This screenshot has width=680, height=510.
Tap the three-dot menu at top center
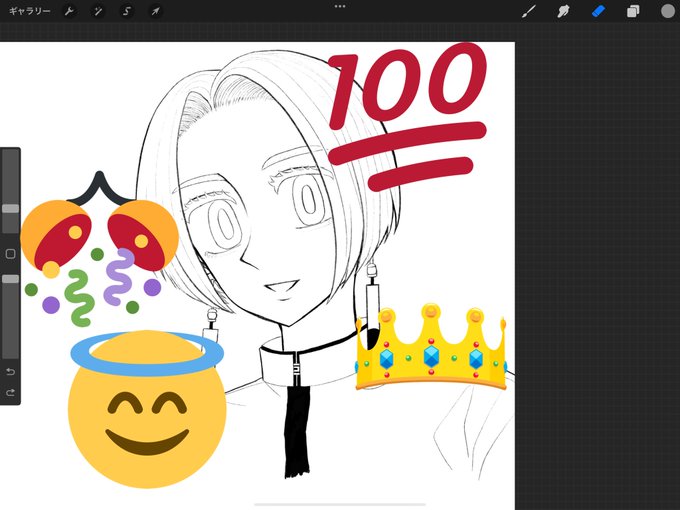pos(340,7)
